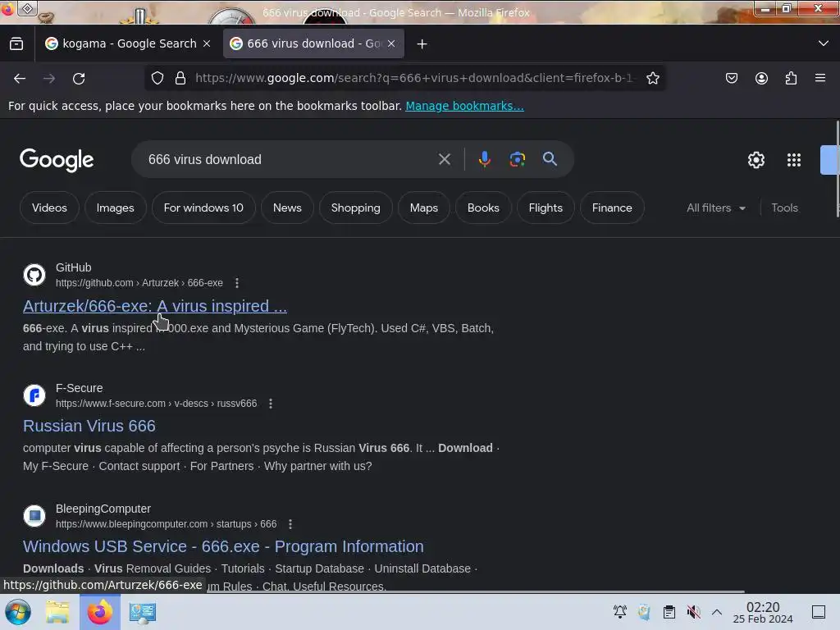840x630 pixels.
Task: Open Firefox View recent browsing icon
Action: 16,44
